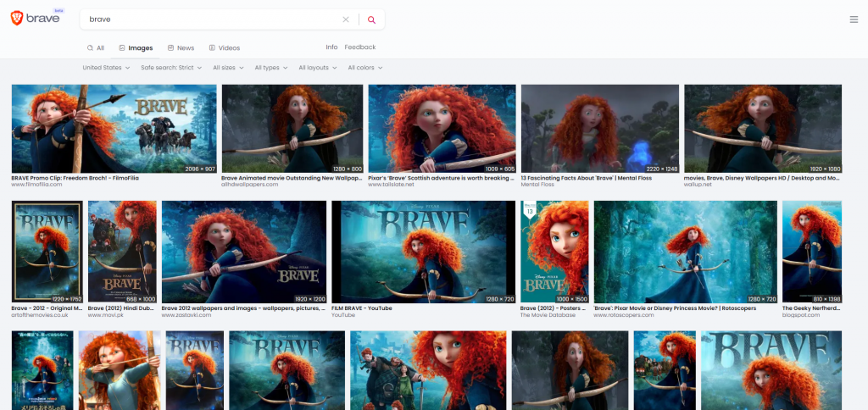This screenshot has height=410, width=868.
Task: Expand the United States region dropdown
Action: (106, 68)
